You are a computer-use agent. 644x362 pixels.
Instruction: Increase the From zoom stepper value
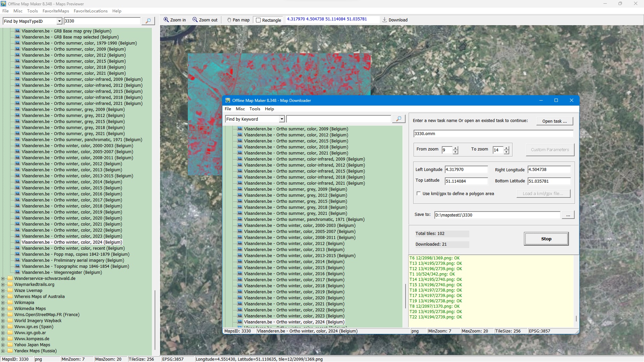[x=455, y=148]
